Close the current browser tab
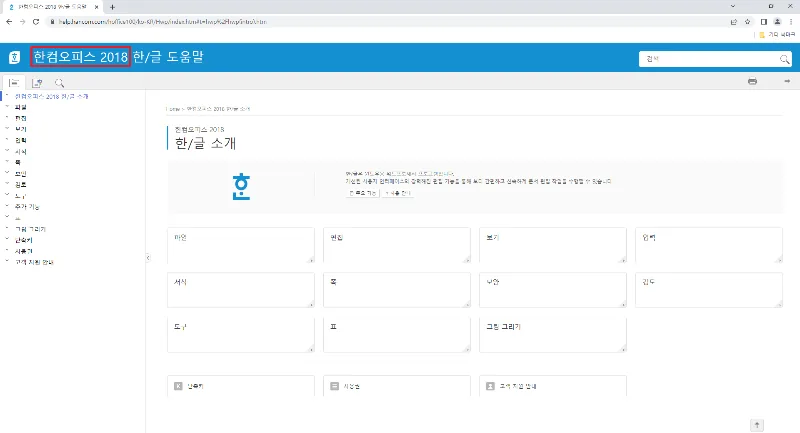 tap(96, 7)
